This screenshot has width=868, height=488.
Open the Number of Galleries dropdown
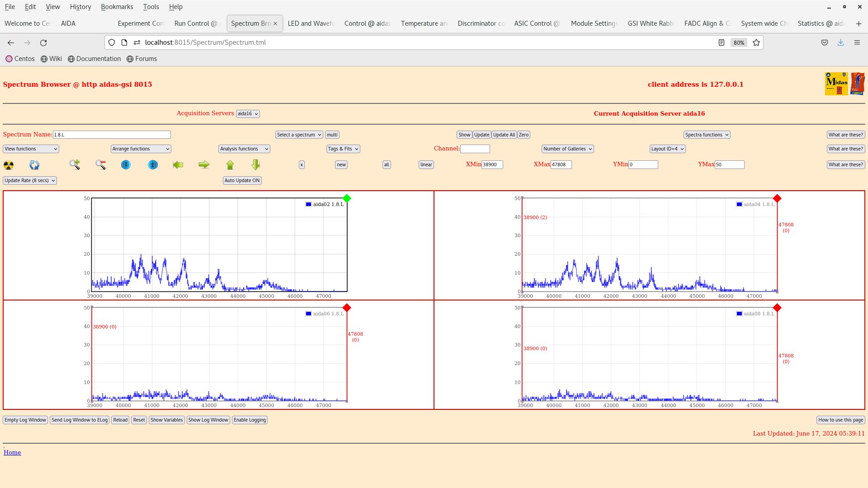tap(568, 149)
